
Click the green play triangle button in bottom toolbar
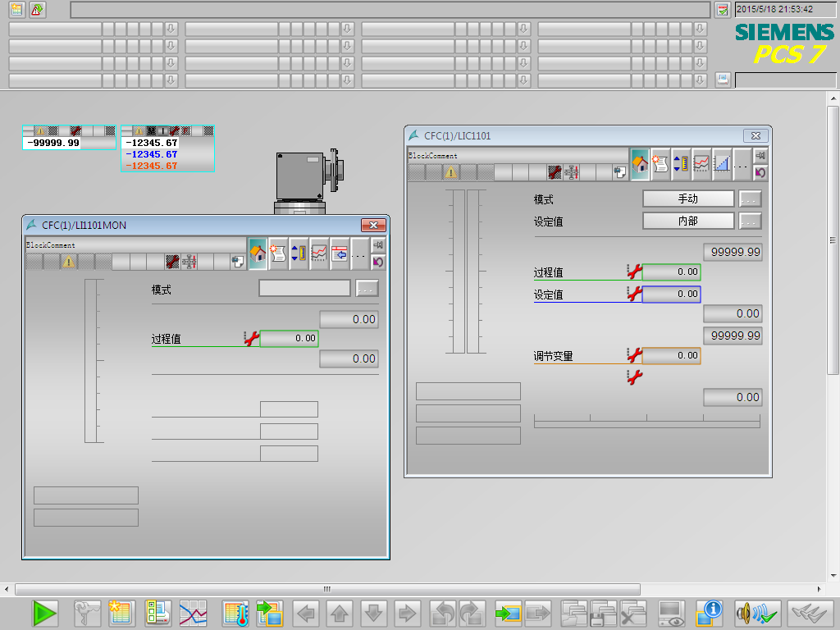tap(44, 613)
